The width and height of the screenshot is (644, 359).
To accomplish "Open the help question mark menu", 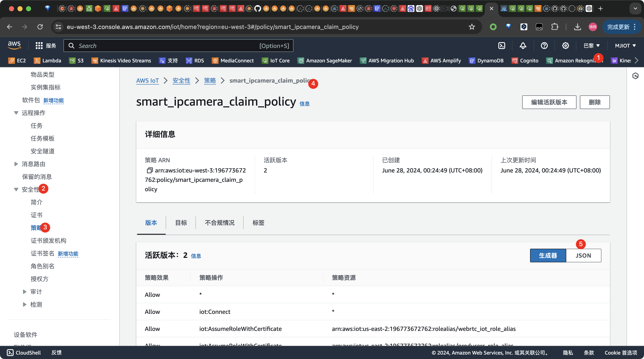I will [544, 46].
